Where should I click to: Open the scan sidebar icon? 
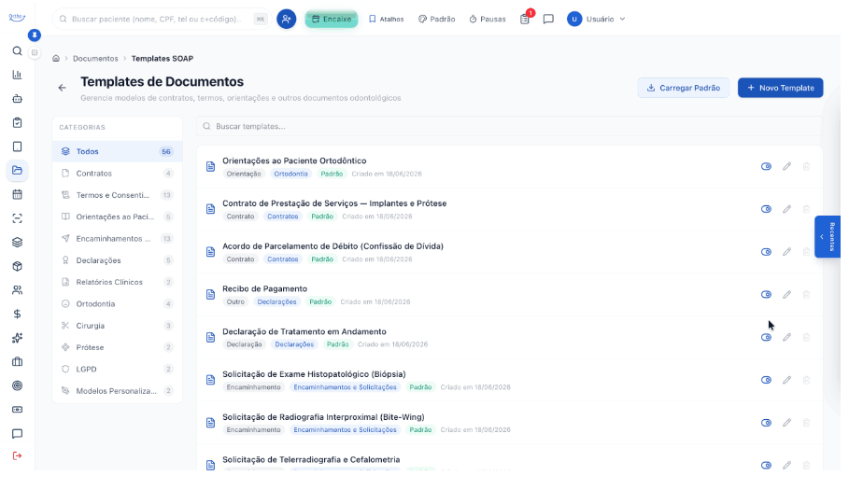[17, 218]
